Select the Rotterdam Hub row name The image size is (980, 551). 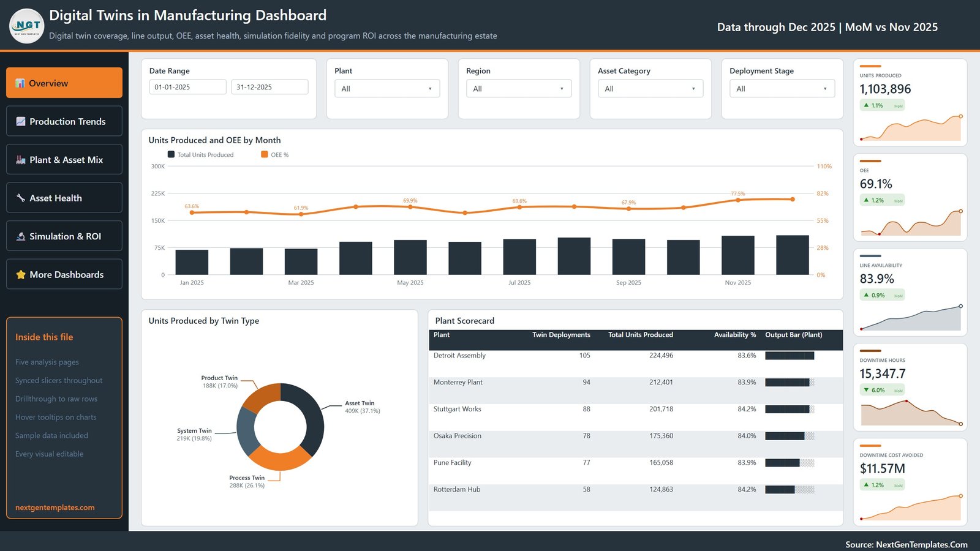(457, 490)
